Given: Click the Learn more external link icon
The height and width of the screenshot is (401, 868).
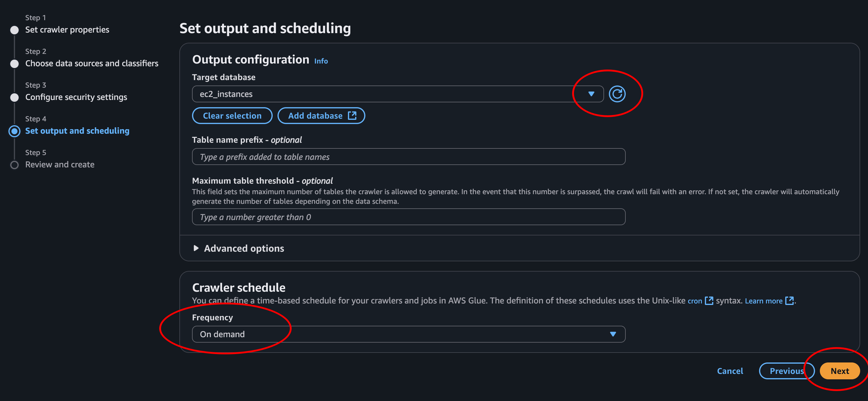Looking at the screenshot, I should 789,300.
